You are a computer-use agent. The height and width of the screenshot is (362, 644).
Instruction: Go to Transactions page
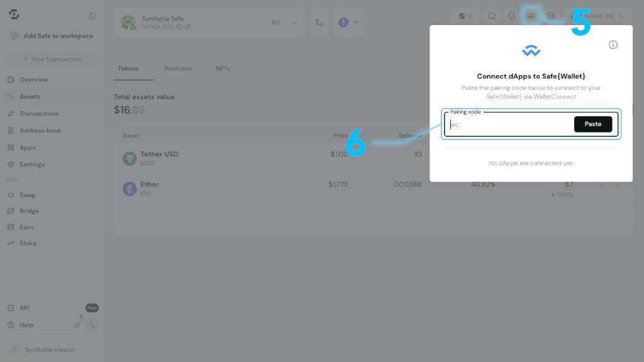coord(39,114)
